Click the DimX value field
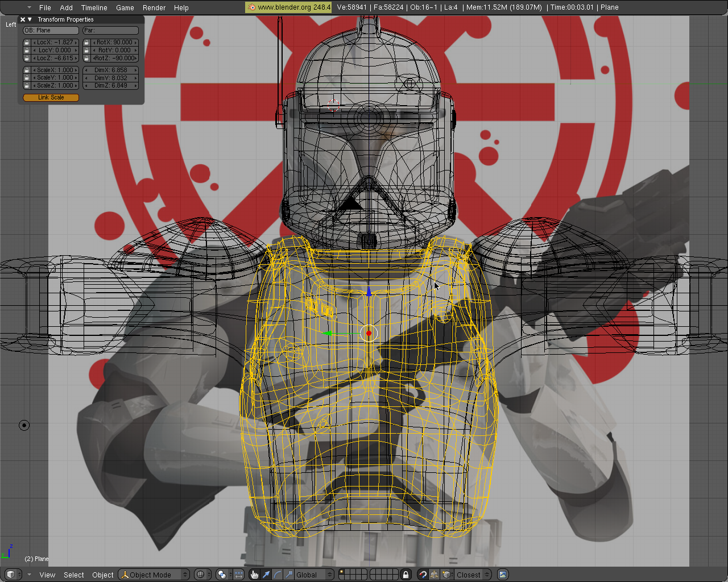Viewport: 728px width, 582px height. (x=111, y=70)
